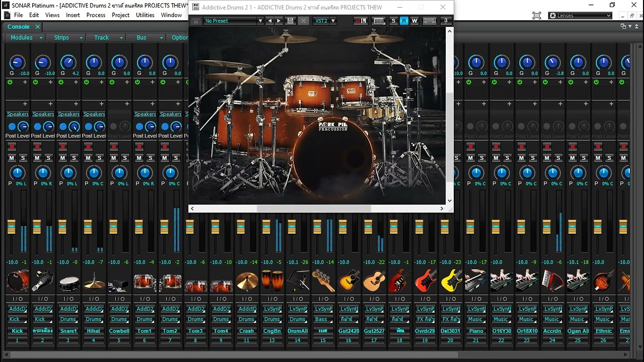Click the Kick drum track icon
Viewport: 644px width, 362px height.
pos(18,281)
